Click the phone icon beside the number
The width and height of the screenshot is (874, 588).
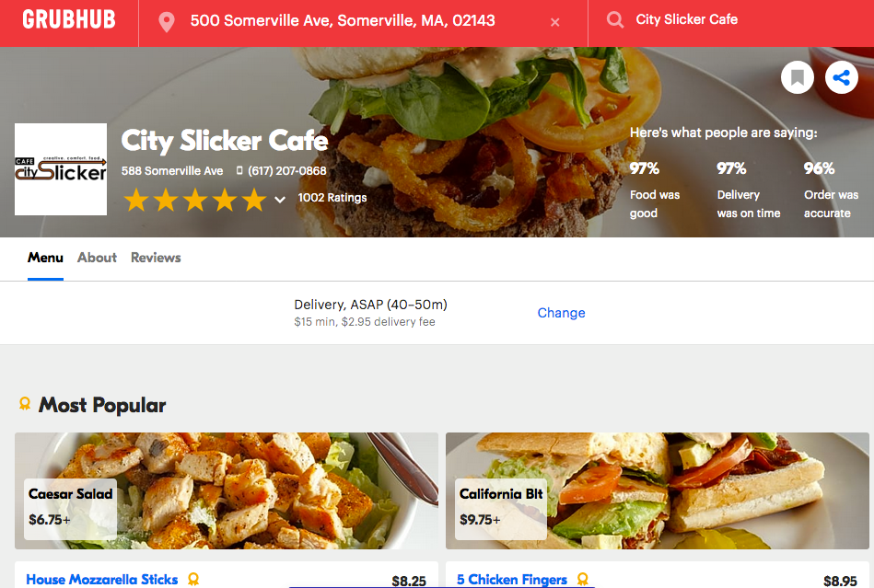(x=239, y=171)
